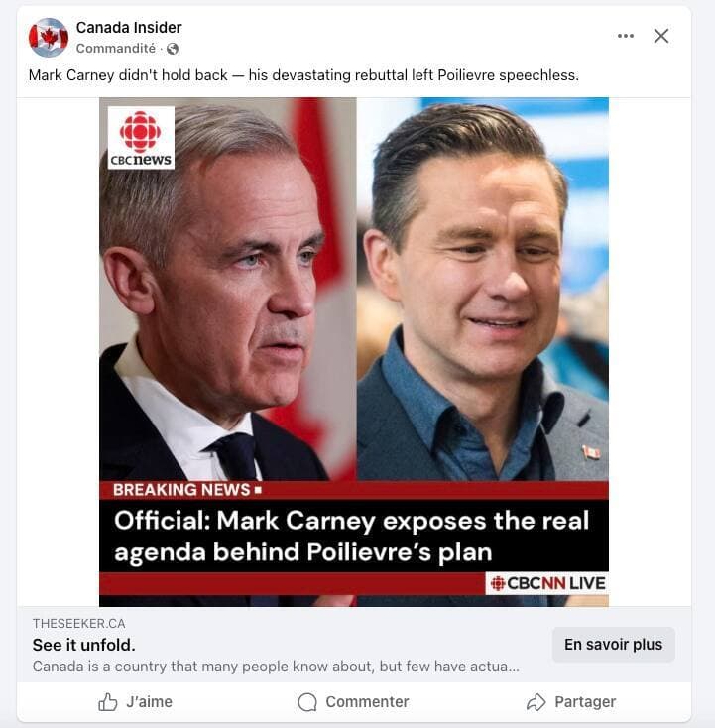Click the Canada Insider flag avatar
The height and width of the screenshot is (728, 715).
coord(48,38)
